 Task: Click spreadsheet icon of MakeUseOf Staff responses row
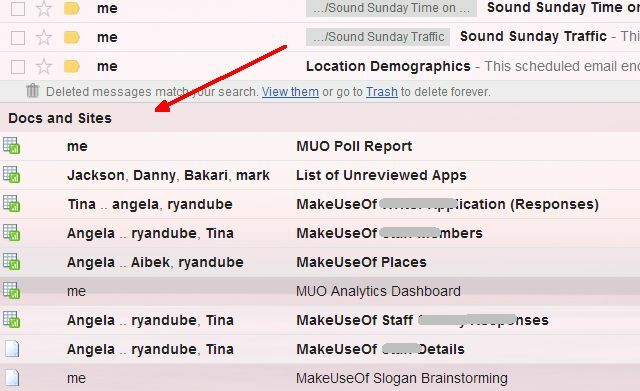coord(11,320)
